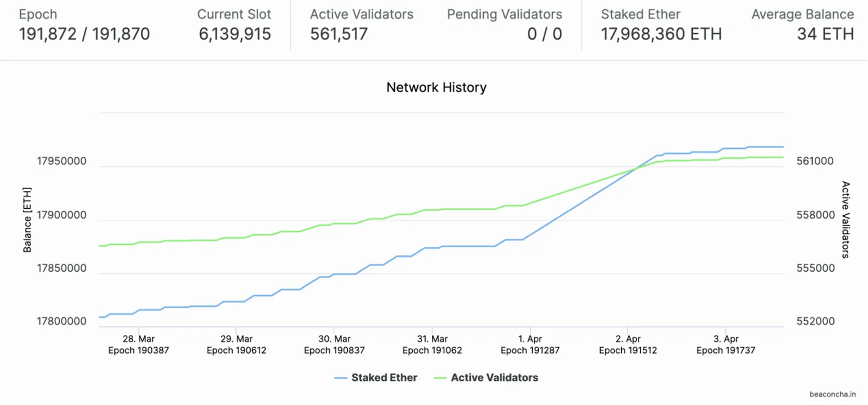Click the Network History chart title
This screenshot has width=868, height=405.
coord(436,87)
